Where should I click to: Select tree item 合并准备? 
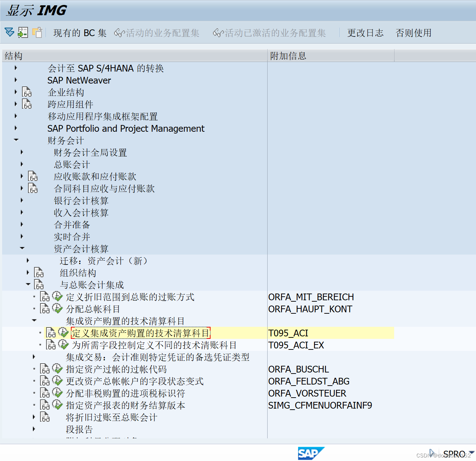(x=72, y=225)
